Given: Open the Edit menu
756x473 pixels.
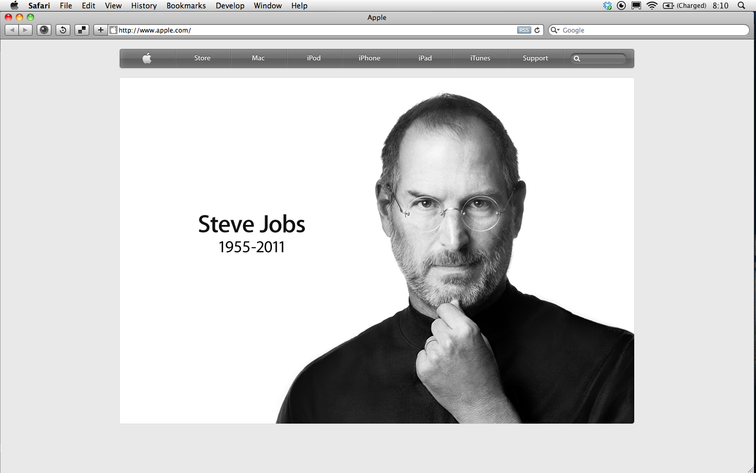Looking at the screenshot, I should [88, 6].
